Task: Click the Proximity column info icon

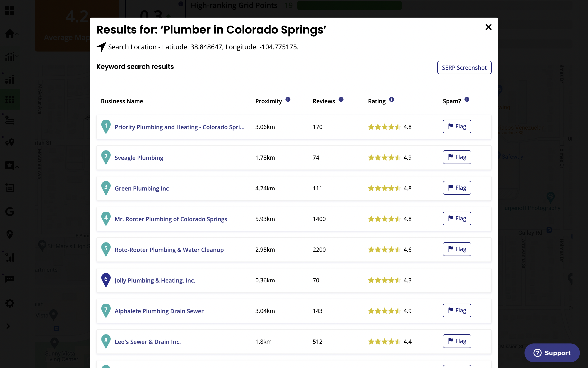Action: 288,100
